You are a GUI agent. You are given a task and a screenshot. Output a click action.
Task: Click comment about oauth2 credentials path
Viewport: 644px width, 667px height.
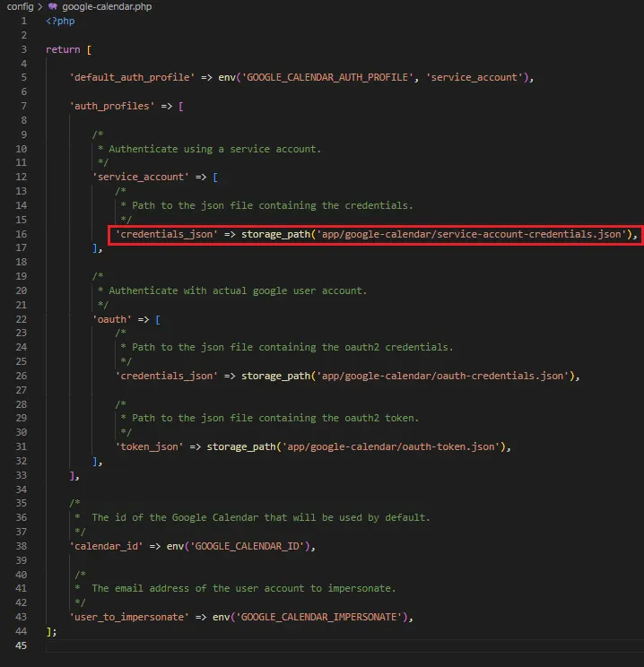[x=292, y=347]
